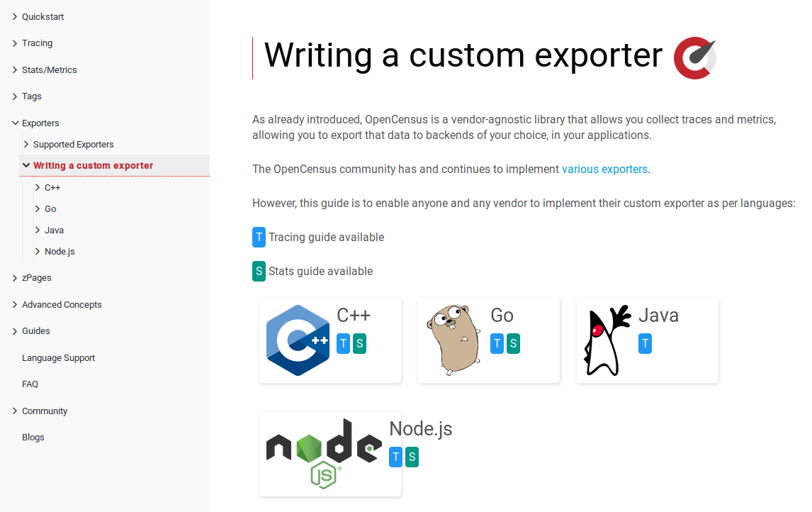Viewport: 812px width, 512px height.
Task: Click the OpenCensus logo beside the title
Action: point(695,57)
